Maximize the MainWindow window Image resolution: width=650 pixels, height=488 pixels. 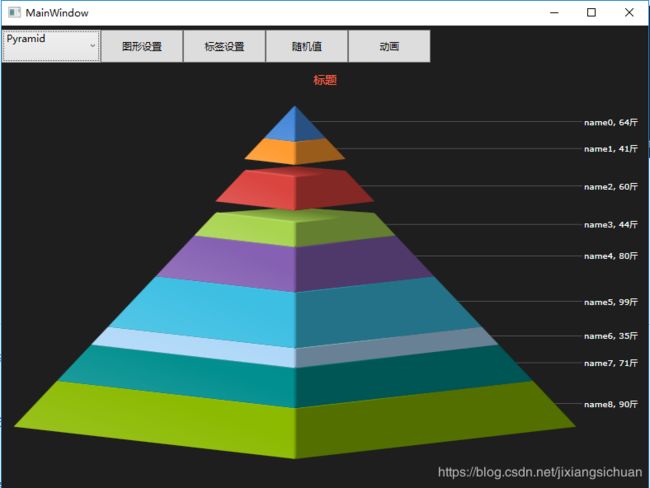592,12
